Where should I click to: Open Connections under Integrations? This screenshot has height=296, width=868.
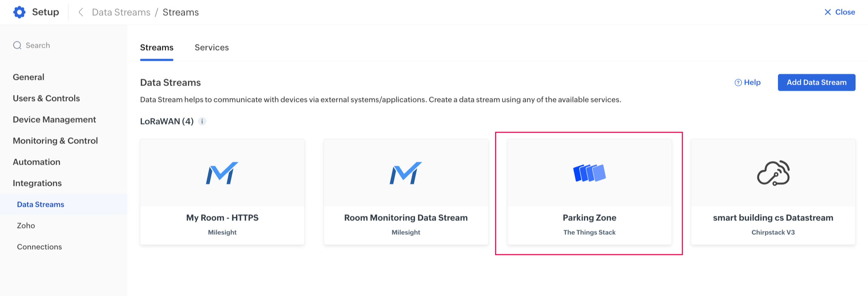point(39,247)
